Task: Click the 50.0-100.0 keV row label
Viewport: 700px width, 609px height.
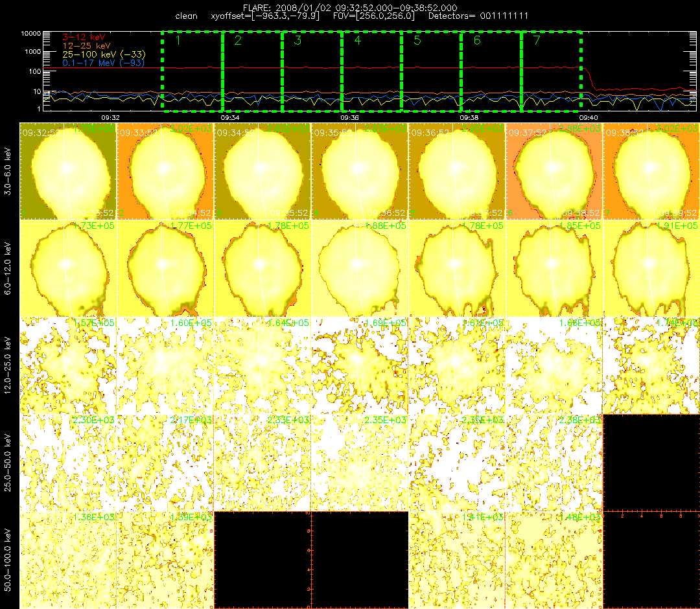Action: tap(8, 560)
